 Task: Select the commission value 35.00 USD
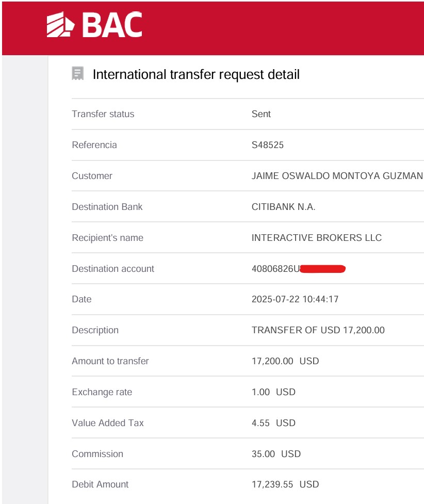(x=276, y=453)
